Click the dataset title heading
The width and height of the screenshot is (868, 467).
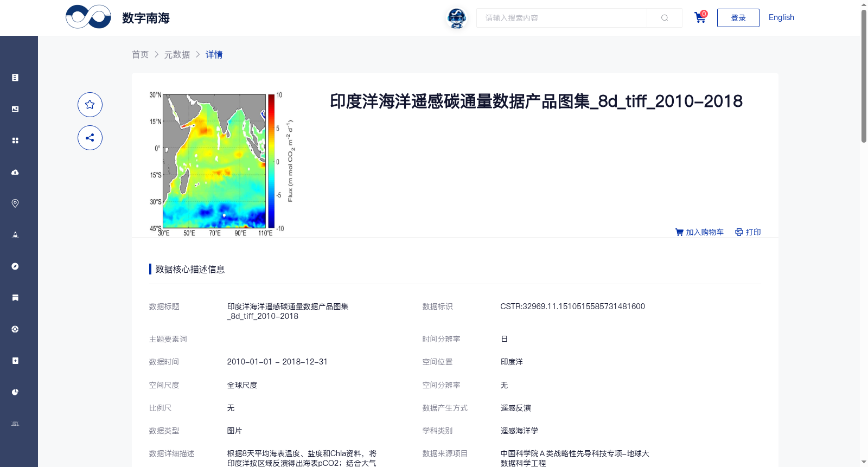[536, 101]
